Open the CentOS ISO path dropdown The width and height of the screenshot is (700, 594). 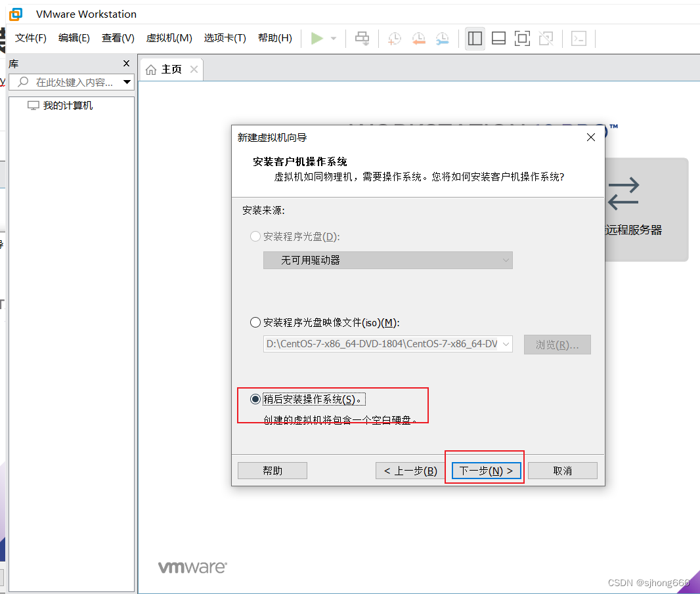[x=506, y=344]
